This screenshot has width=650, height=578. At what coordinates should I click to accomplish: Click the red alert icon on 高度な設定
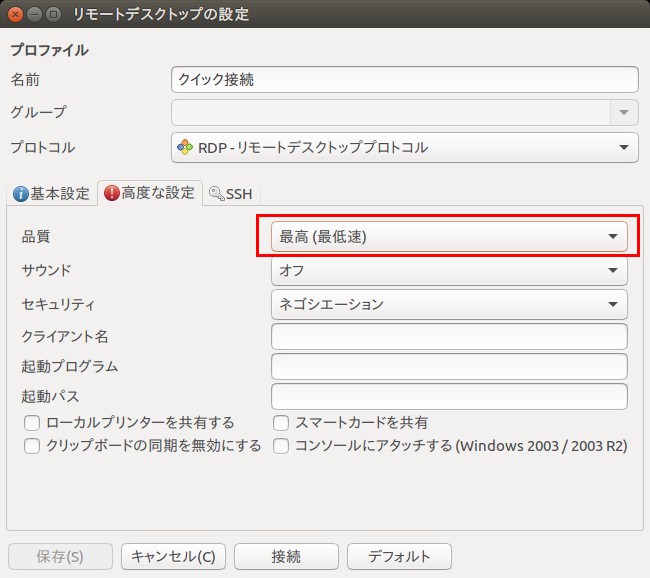[x=112, y=193]
